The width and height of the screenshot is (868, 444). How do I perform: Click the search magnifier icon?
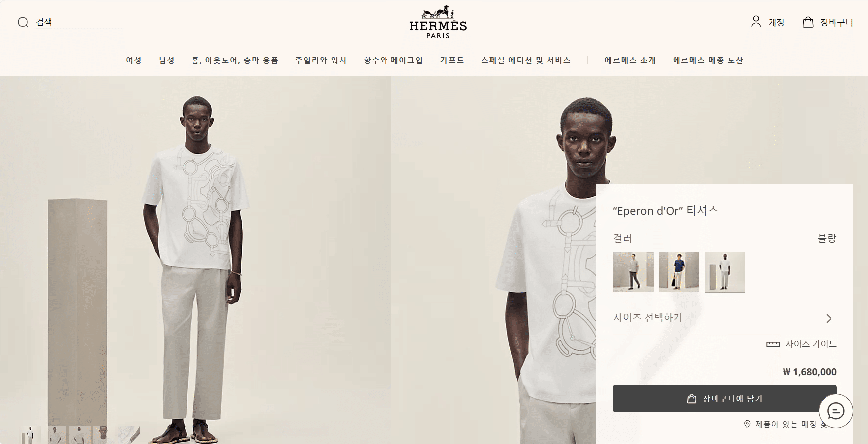pyautogui.click(x=23, y=22)
